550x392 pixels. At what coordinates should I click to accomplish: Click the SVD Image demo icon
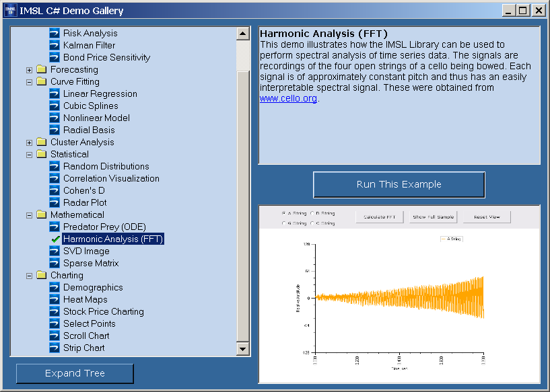click(55, 251)
